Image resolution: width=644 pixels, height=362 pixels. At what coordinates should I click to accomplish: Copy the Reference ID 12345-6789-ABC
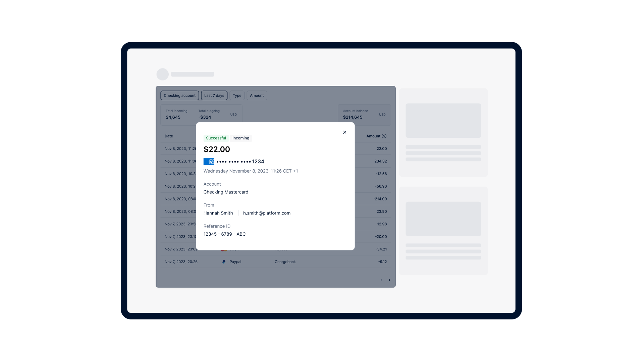[x=224, y=234]
